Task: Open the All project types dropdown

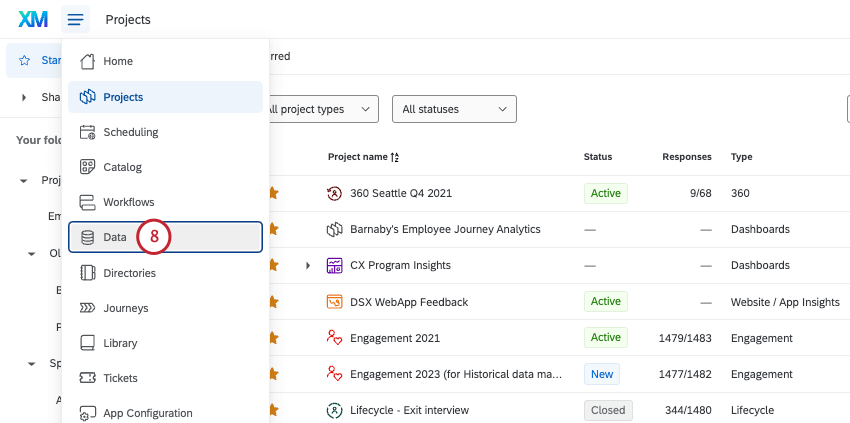Action: [x=320, y=109]
